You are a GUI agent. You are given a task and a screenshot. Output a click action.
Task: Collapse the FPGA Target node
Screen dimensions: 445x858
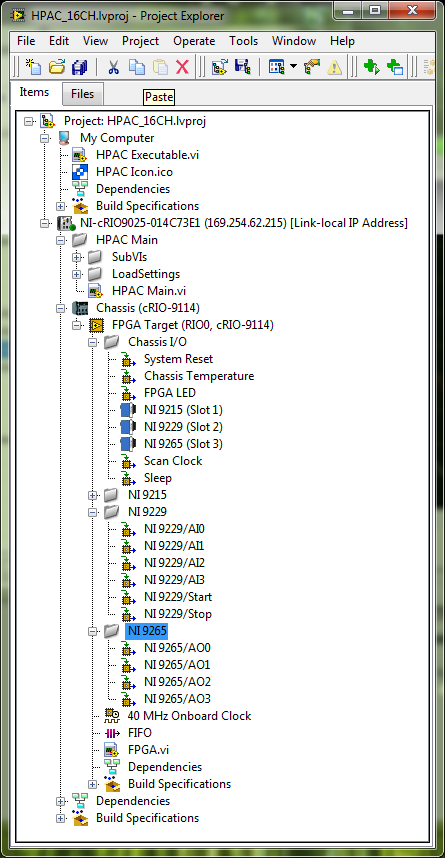[77, 326]
